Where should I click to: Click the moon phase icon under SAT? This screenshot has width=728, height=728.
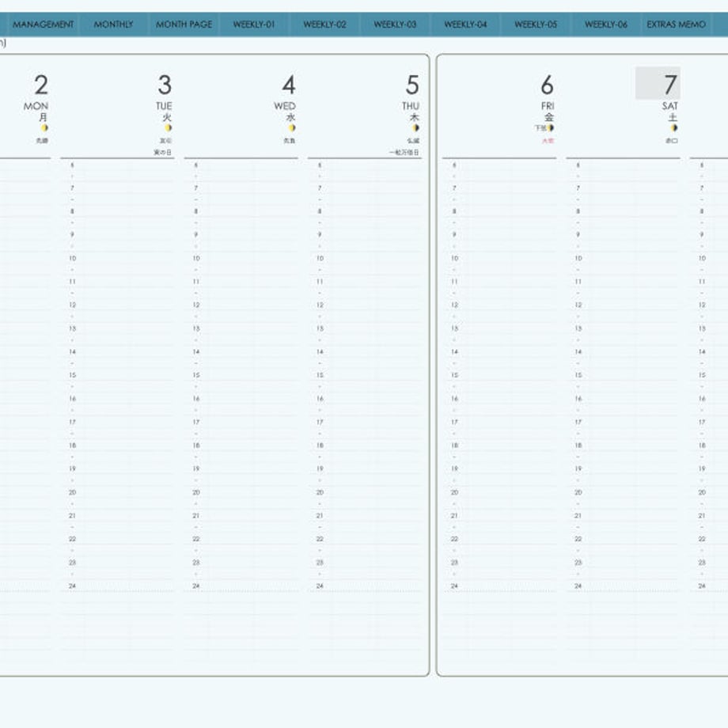click(674, 127)
